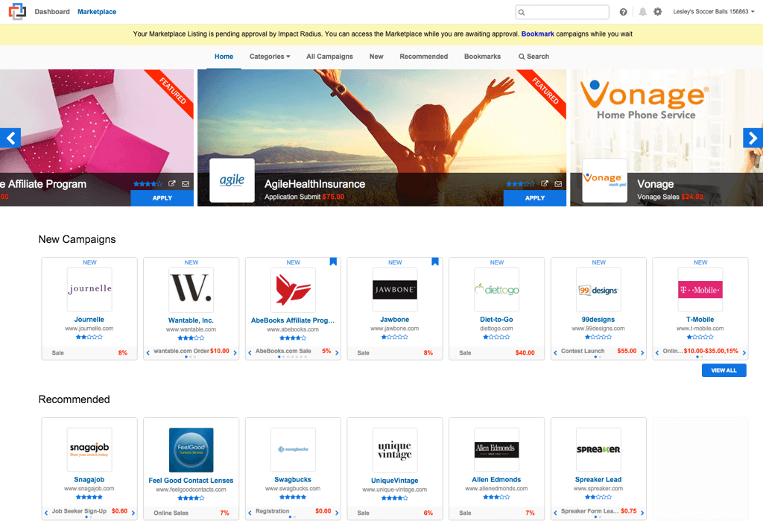Switch to the Recommended tab
Image resolution: width=763 pixels, height=532 pixels.
point(423,57)
